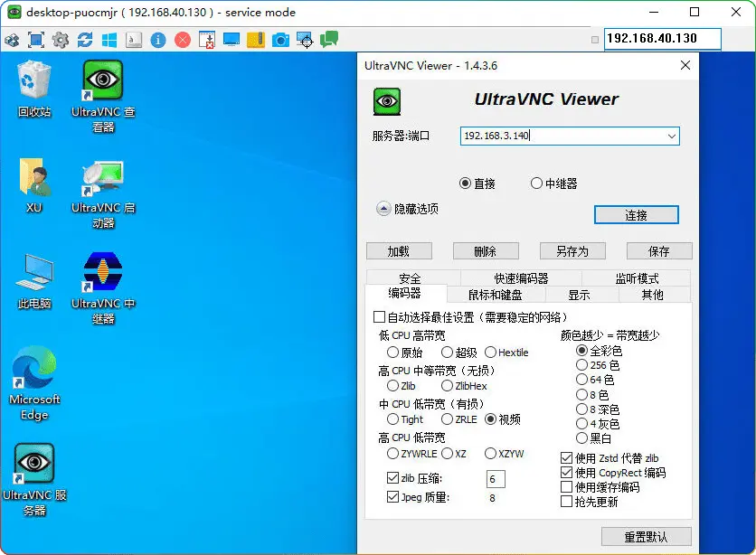756x555 pixels.
Task: Toggle fullscreen mode from the toolbar
Action: 36,40
